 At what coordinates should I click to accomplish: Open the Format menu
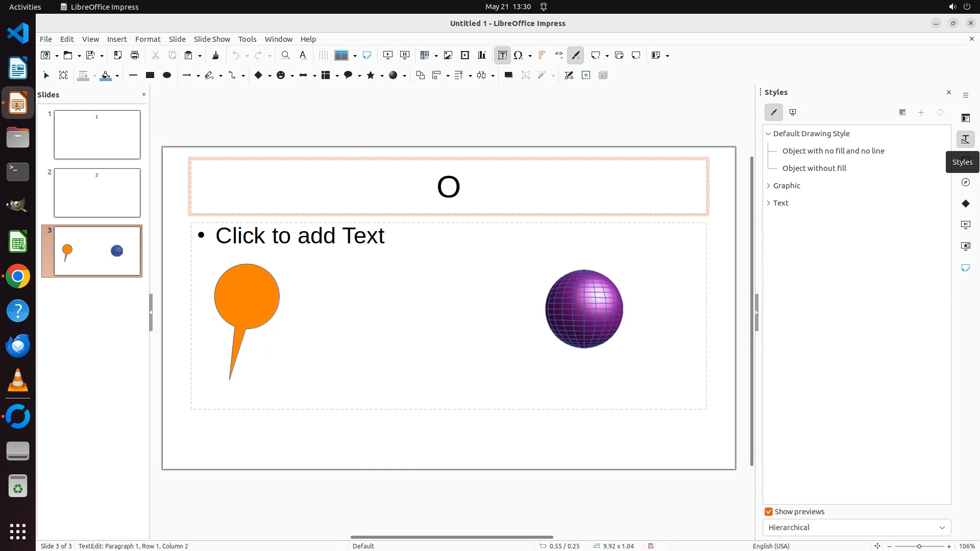pos(148,39)
